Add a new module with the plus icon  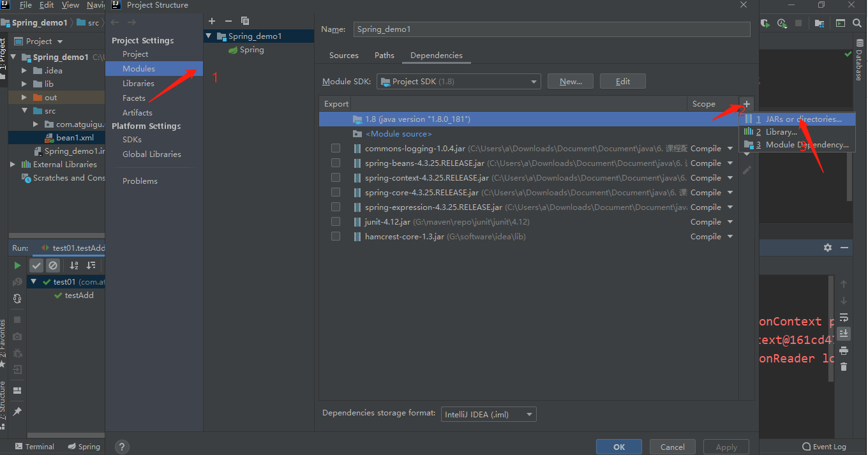click(x=212, y=21)
